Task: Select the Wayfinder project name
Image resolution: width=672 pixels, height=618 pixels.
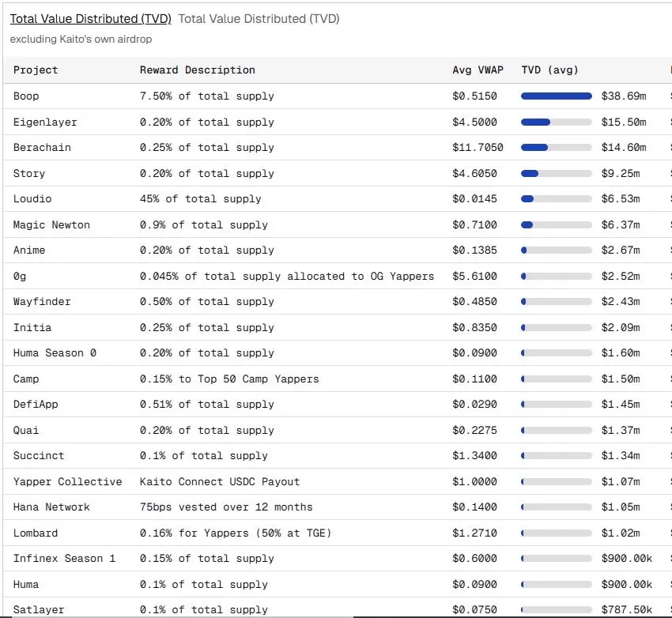Action: pyautogui.click(x=42, y=302)
